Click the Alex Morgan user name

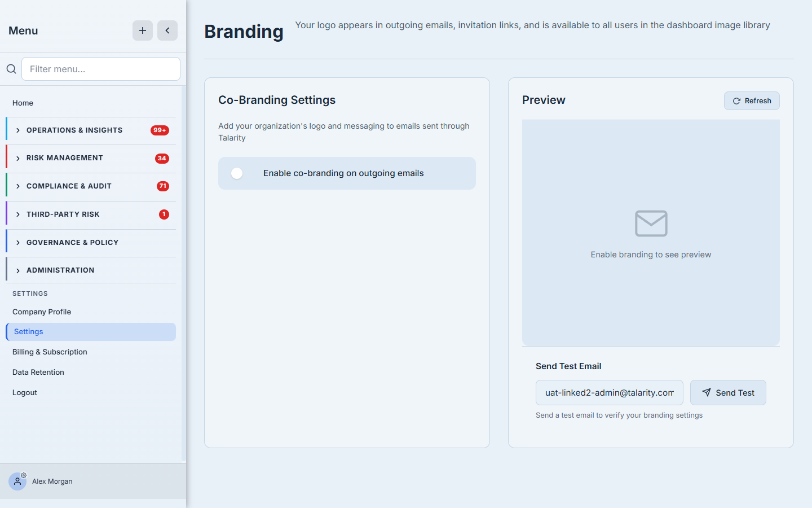(x=52, y=481)
